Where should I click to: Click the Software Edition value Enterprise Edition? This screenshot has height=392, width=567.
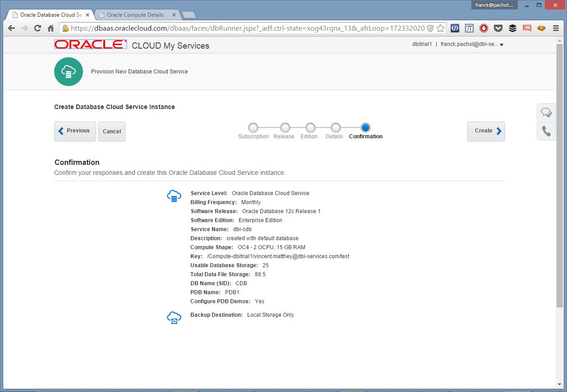pos(260,220)
